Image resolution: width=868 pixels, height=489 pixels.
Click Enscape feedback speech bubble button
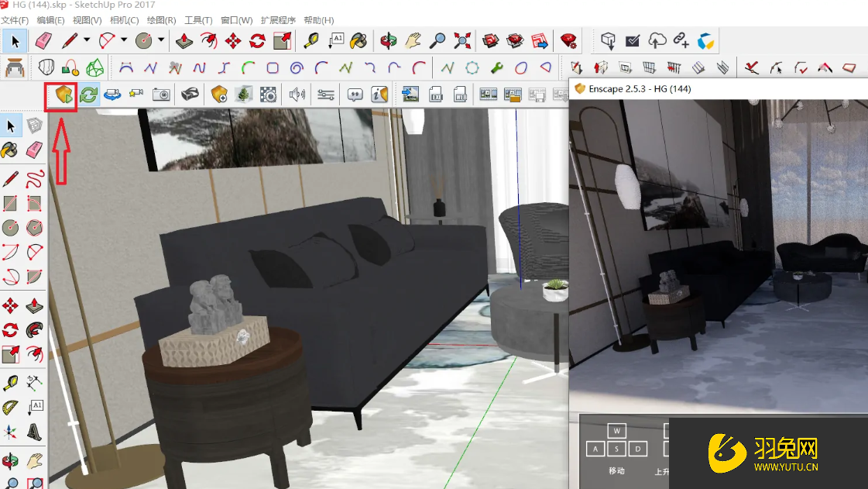(x=355, y=95)
